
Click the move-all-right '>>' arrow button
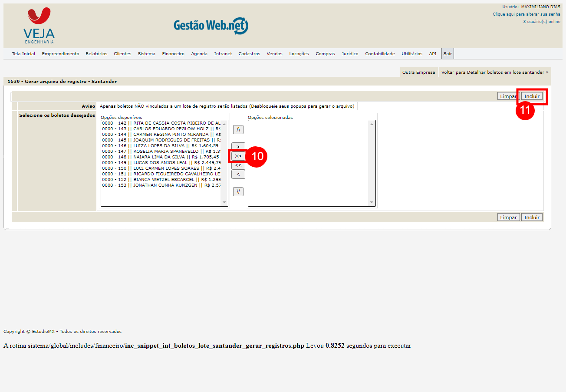click(238, 156)
